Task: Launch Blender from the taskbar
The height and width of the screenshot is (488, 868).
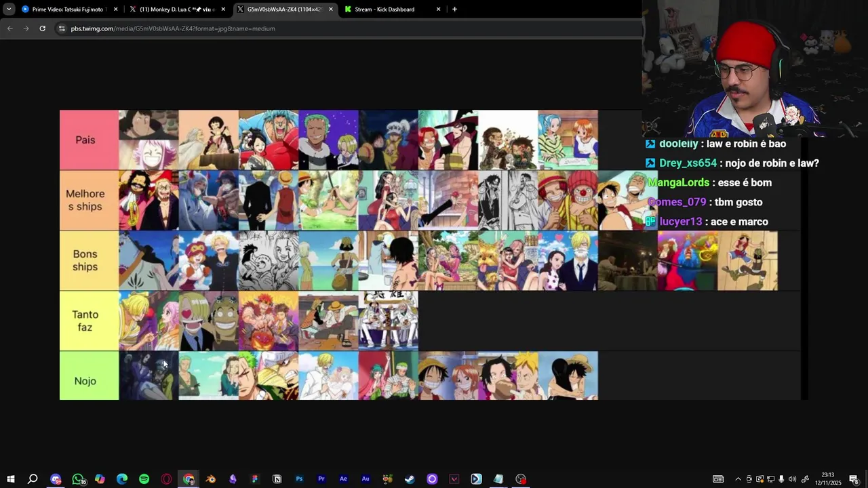Action: pyautogui.click(x=211, y=479)
